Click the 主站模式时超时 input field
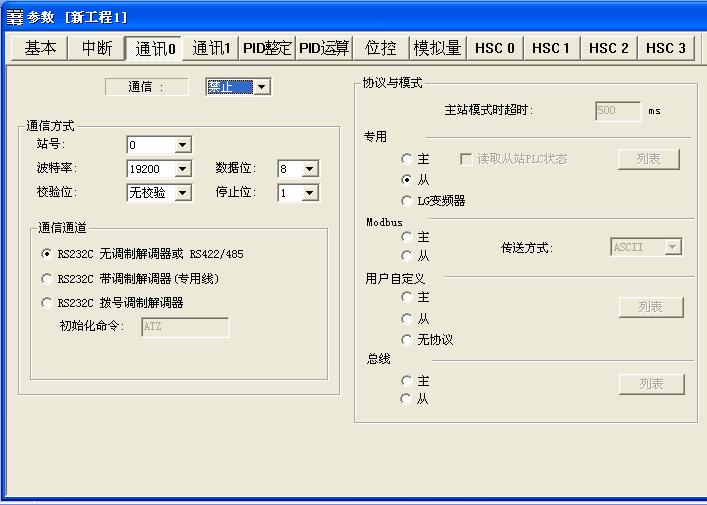 (617, 111)
